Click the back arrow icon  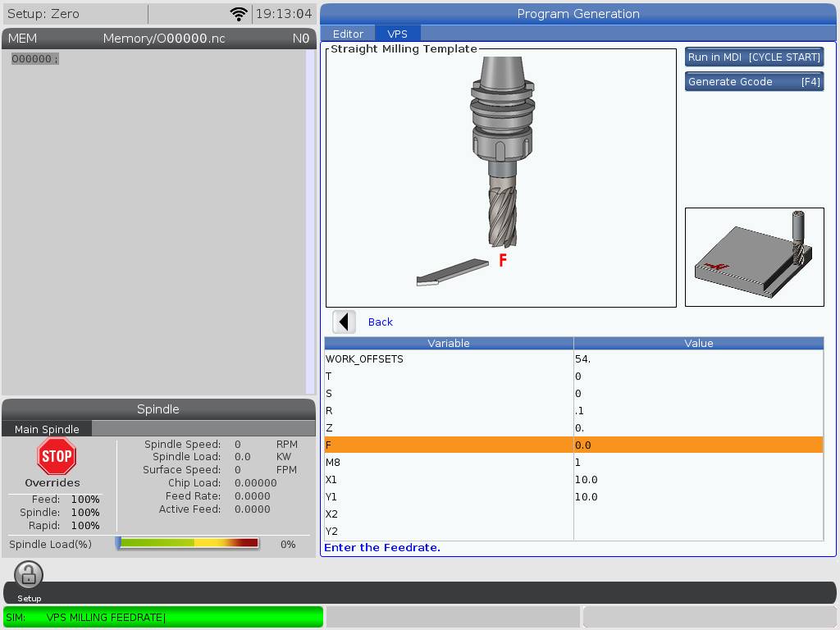pos(344,322)
